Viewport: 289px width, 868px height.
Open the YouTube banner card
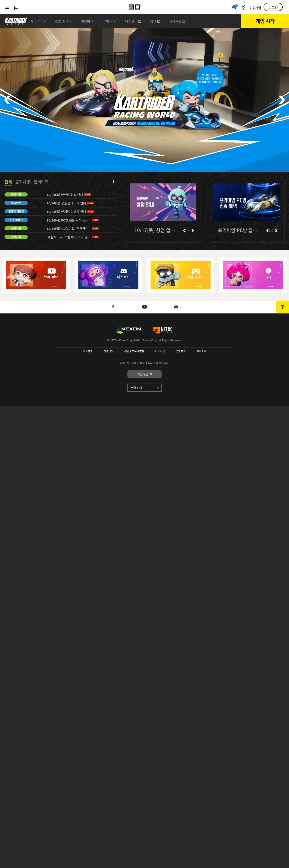coord(36,275)
